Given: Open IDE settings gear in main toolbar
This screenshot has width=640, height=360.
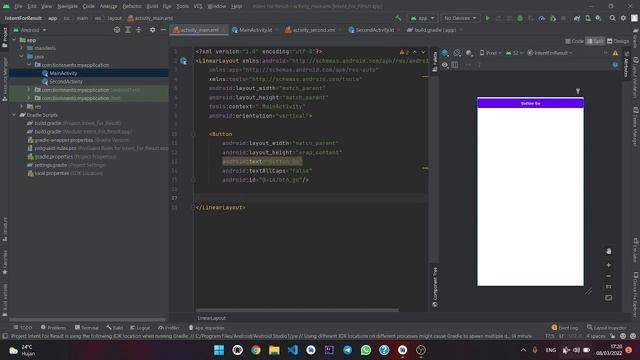Looking at the screenshot, I should (623, 18).
